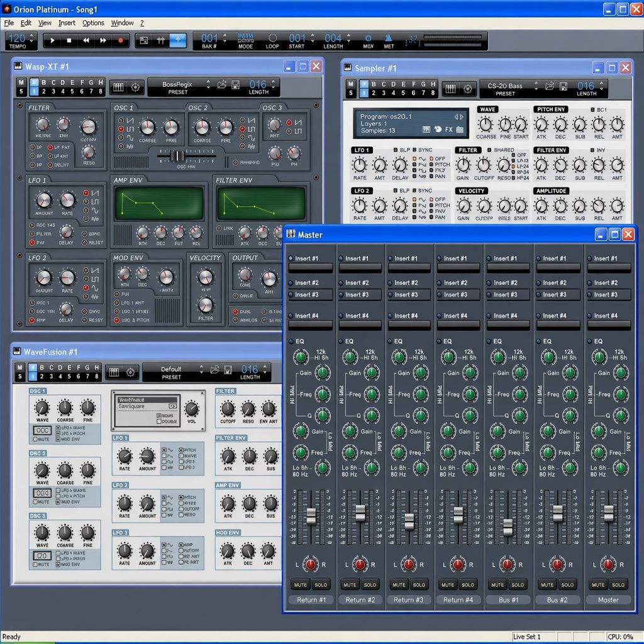Screen dimensions: 644x644
Task: Stop playback in the transport bar
Action: pyautogui.click(x=69, y=41)
